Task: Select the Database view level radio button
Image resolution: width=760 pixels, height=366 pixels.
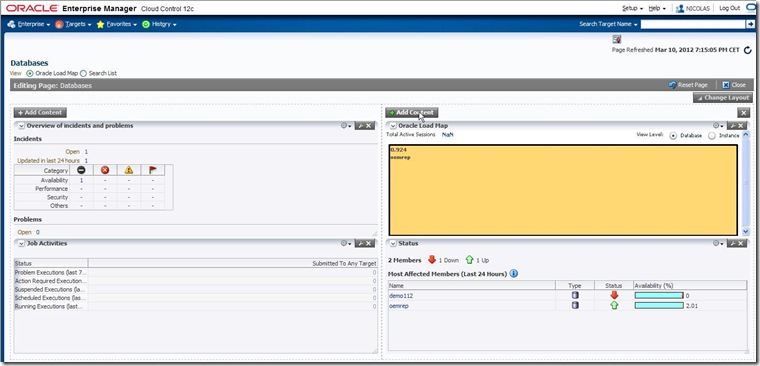Action: pyautogui.click(x=673, y=136)
